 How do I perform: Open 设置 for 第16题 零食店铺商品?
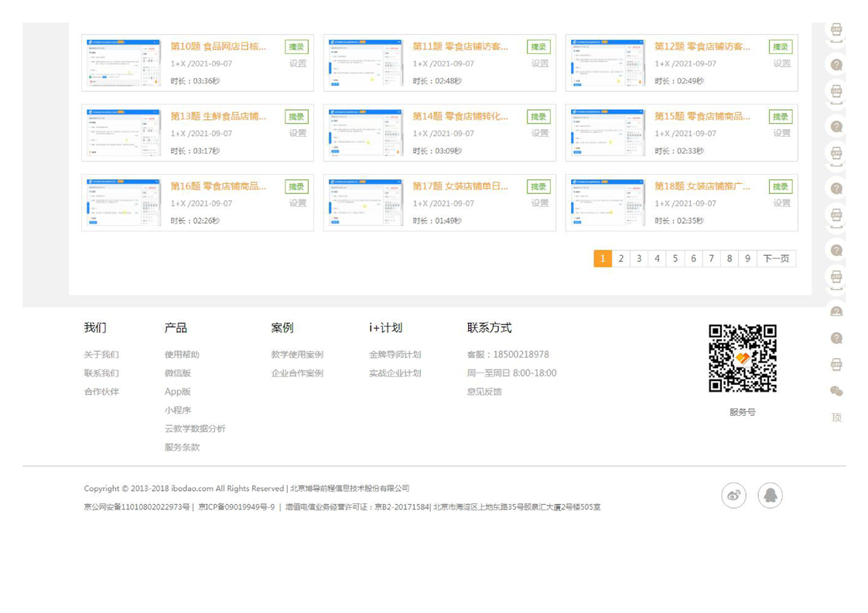[x=298, y=203]
